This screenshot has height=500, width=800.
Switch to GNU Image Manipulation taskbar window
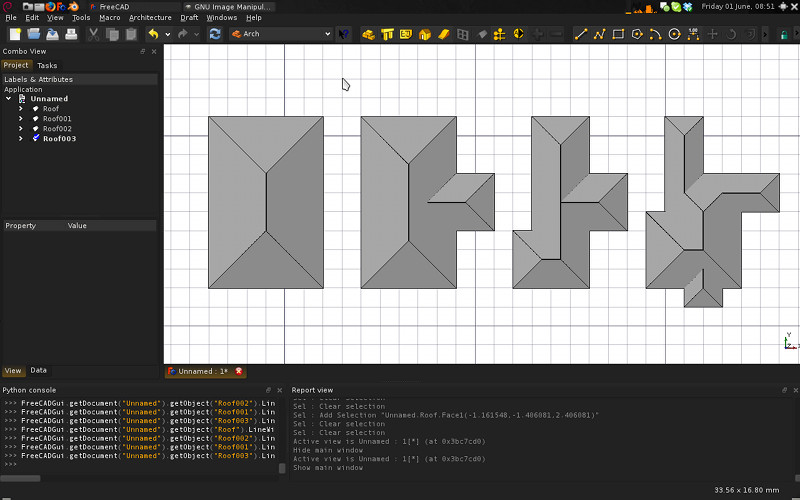coord(228,6)
